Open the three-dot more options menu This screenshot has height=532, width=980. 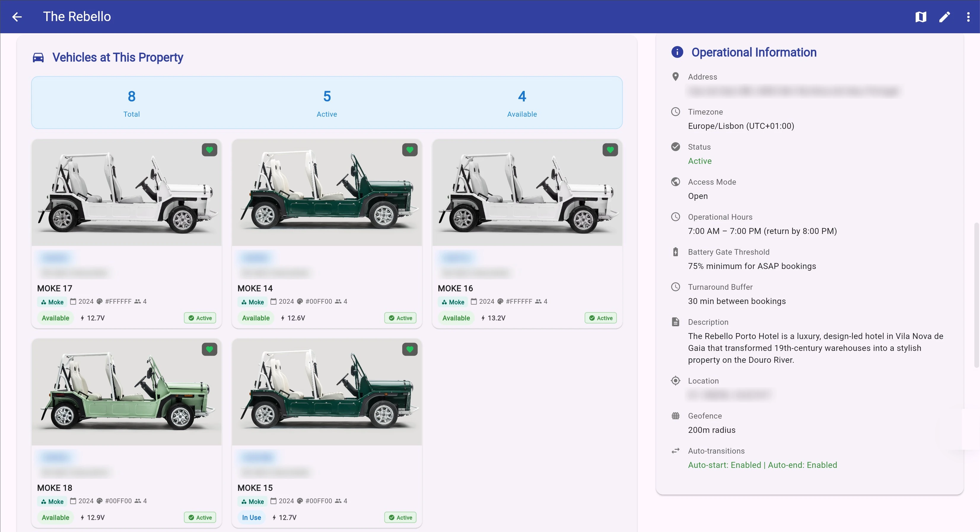point(968,17)
